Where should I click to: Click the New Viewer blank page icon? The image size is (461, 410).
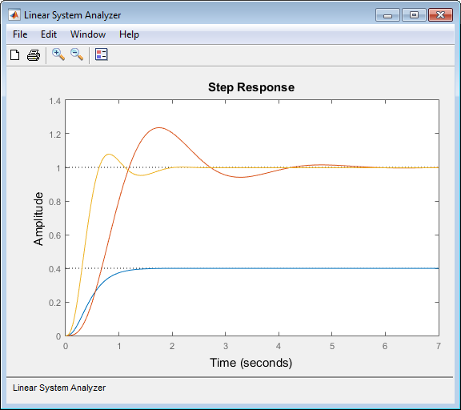[15, 55]
